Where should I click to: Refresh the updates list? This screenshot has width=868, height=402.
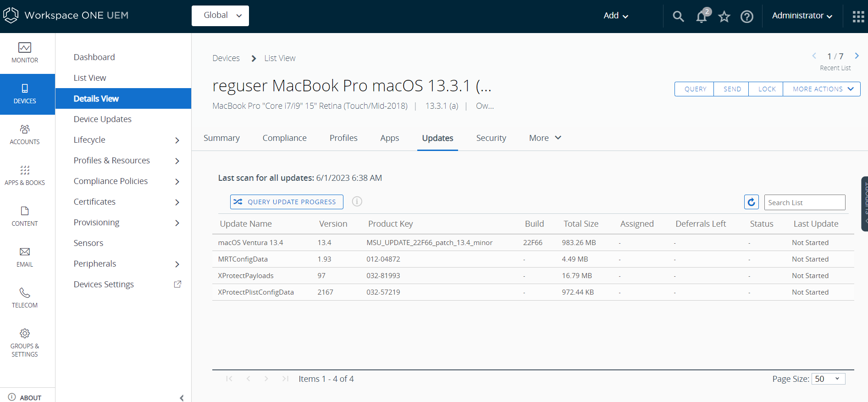[x=751, y=202]
